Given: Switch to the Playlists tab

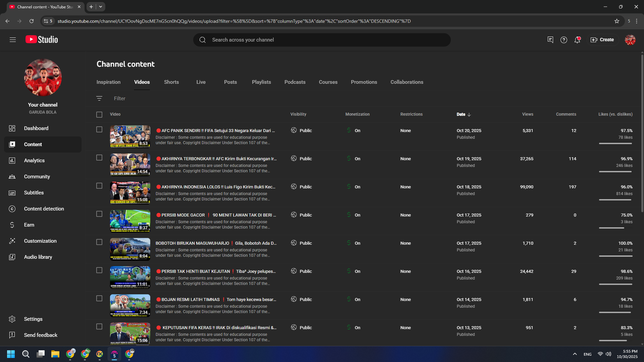Looking at the screenshot, I should click(261, 82).
